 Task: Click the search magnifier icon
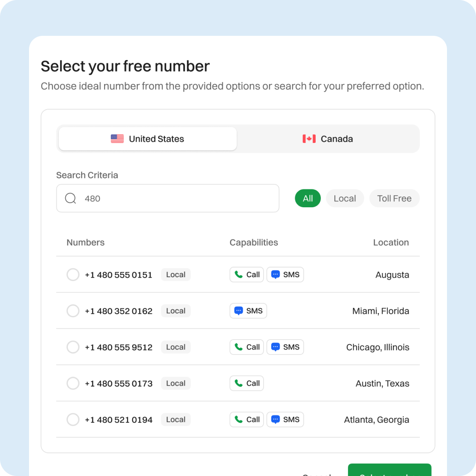click(x=70, y=198)
